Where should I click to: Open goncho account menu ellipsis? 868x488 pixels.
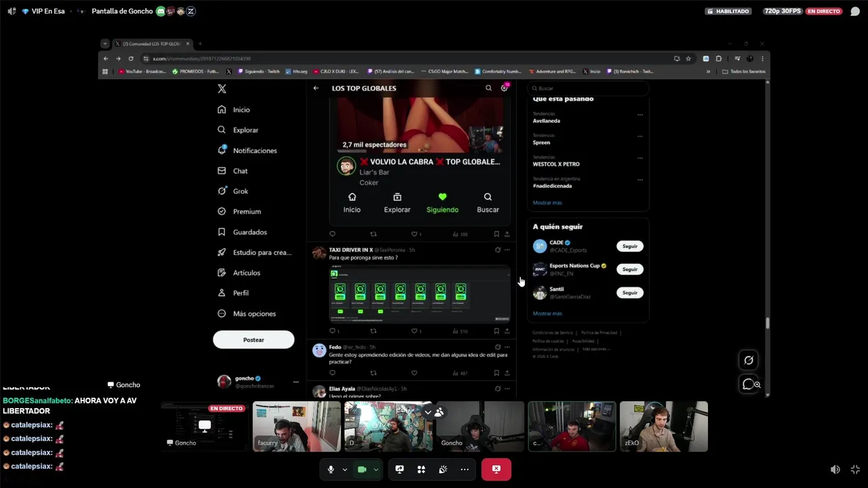coord(296,382)
